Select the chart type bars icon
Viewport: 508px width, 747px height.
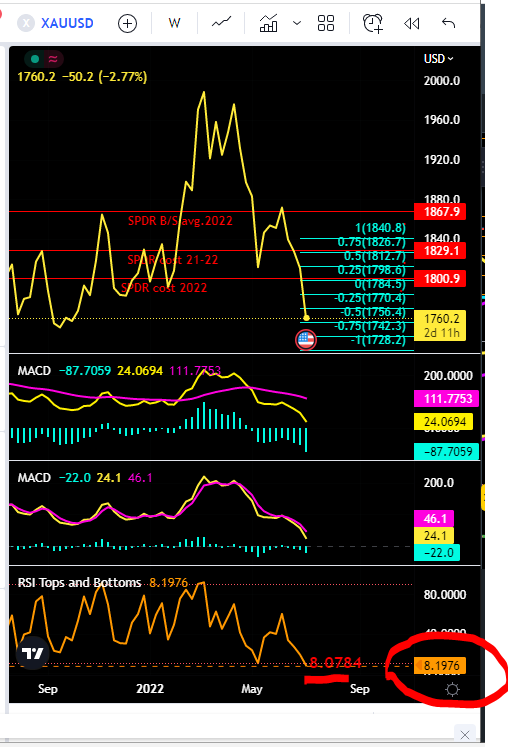(268, 23)
